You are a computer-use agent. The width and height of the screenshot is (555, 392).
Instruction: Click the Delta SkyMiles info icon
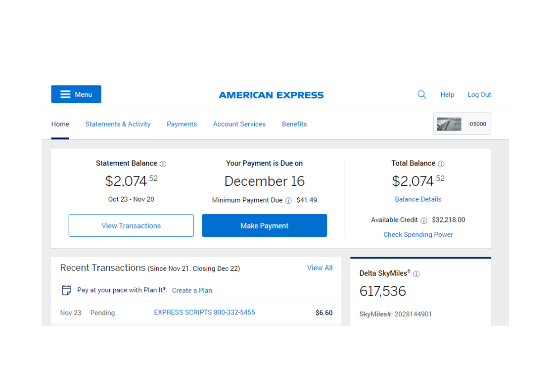pos(416,274)
